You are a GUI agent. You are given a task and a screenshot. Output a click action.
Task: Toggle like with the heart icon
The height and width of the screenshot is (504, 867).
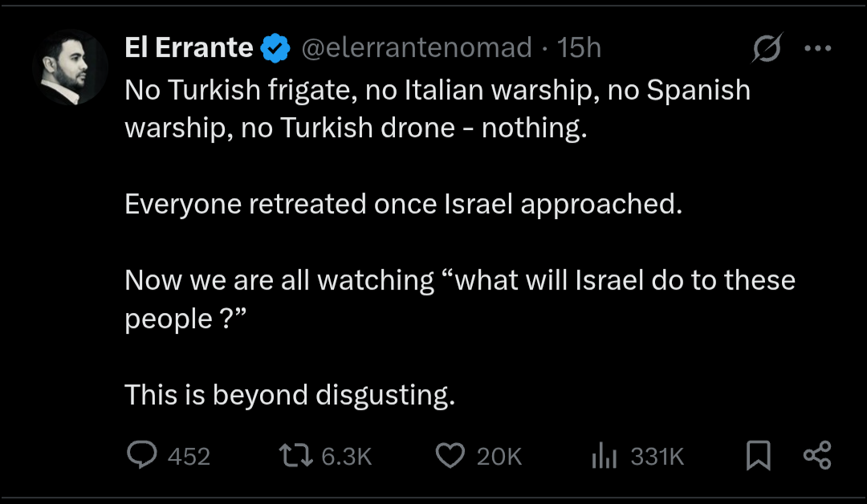coord(450,456)
